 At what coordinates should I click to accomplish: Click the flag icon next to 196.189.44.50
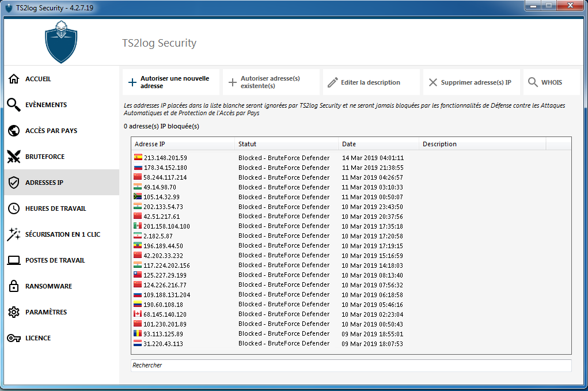point(138,245)
